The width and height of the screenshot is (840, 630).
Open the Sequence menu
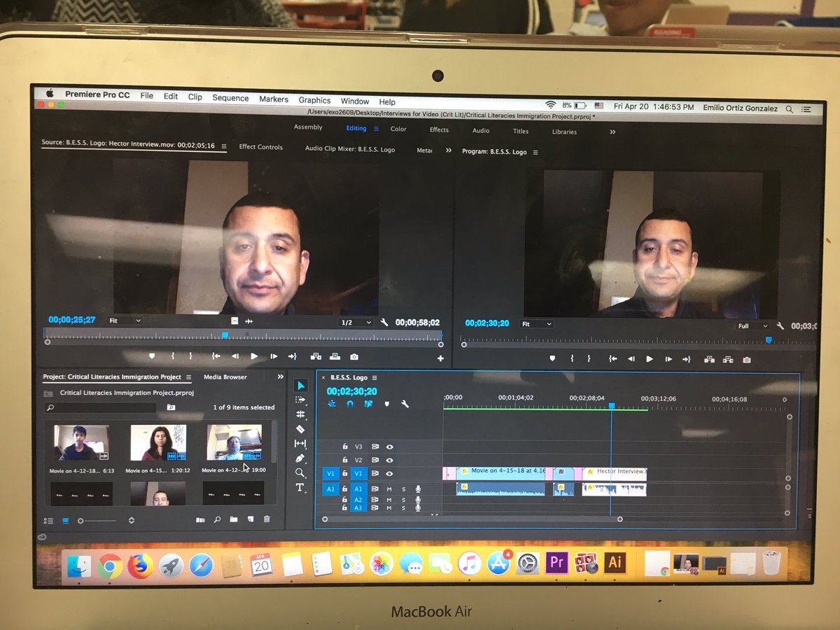(230, 98)
